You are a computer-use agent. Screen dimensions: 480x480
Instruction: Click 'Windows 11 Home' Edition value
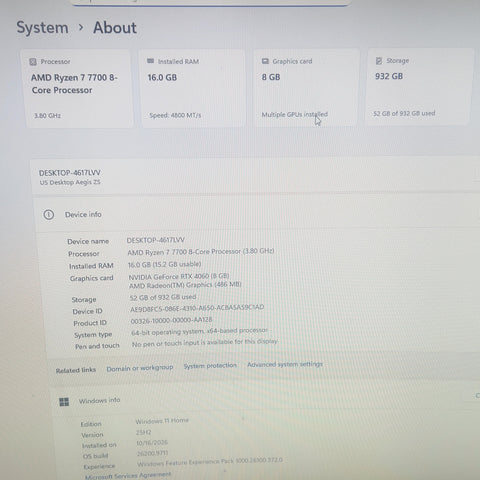(x=162, y=421)
